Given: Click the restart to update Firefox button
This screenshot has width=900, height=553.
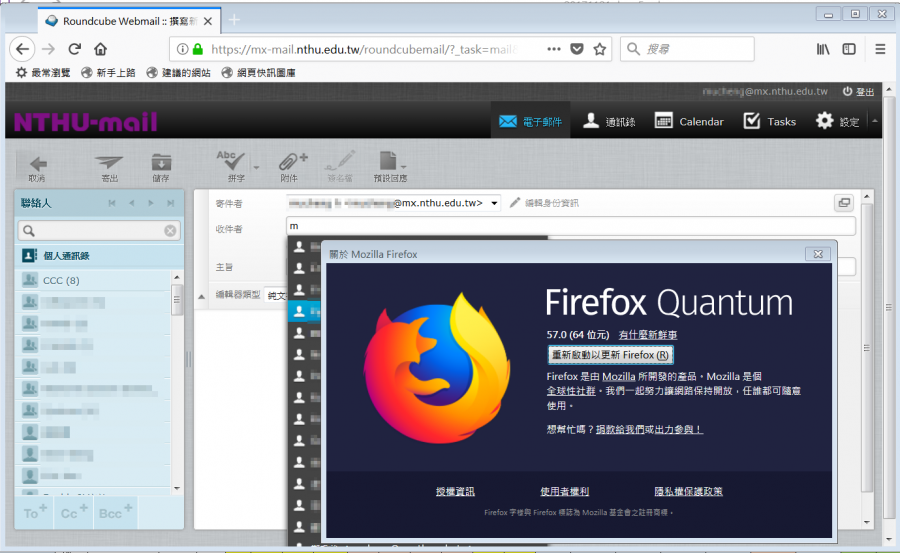Looking at the screenshot, I should 610,355.
